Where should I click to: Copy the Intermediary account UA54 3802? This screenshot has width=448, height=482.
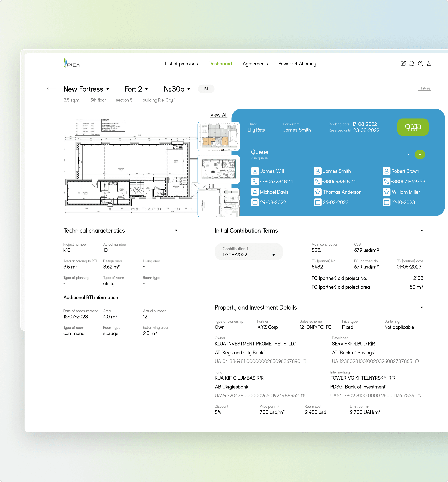click(x=419, y=395)
